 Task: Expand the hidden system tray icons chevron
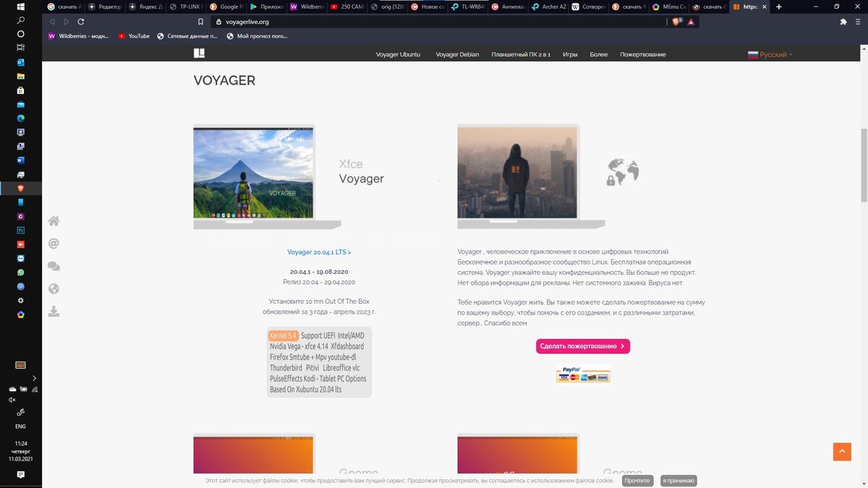point(34,377)
